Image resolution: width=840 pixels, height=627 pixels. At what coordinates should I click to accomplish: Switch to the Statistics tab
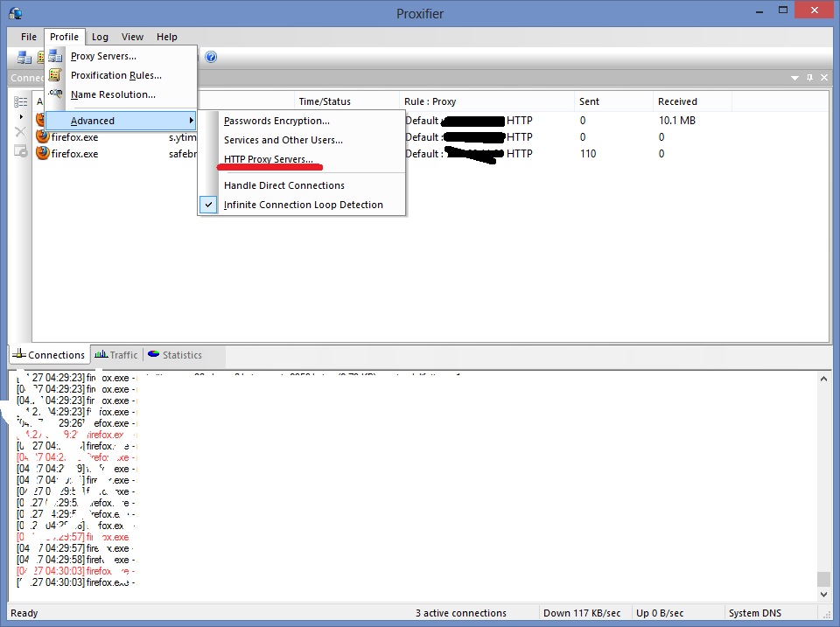pyautogui.click(x=175, y=355)
